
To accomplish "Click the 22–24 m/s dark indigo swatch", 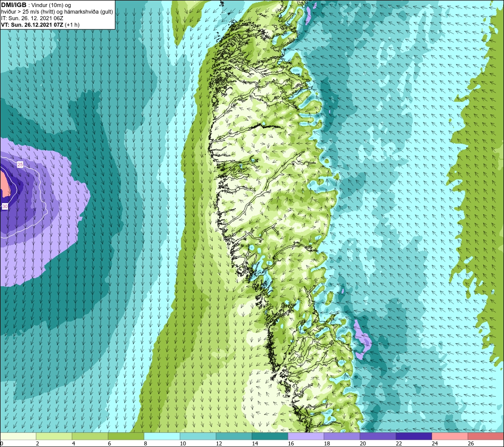I will point(414,436).
